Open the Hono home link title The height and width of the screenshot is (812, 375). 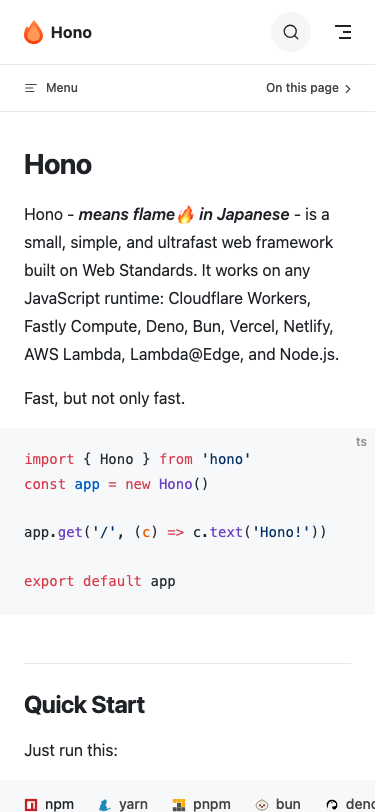point(58,32)
